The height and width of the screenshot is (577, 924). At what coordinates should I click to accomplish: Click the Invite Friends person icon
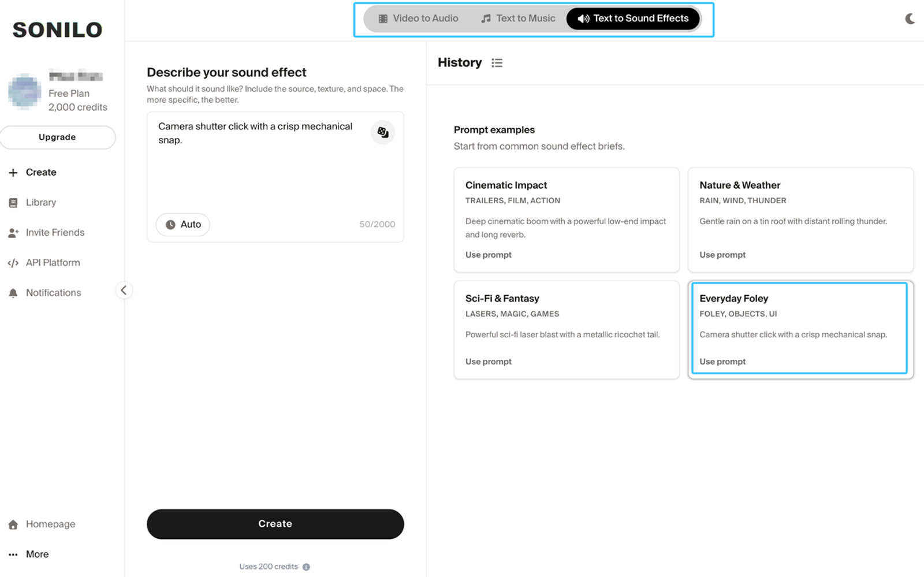13,233
